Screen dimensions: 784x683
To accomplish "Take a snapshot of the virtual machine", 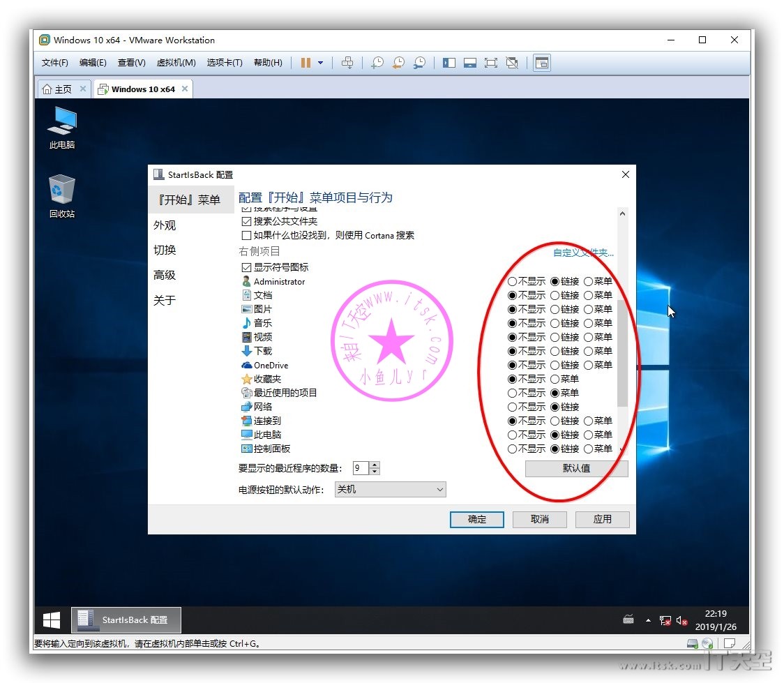I will pos(377,63).
